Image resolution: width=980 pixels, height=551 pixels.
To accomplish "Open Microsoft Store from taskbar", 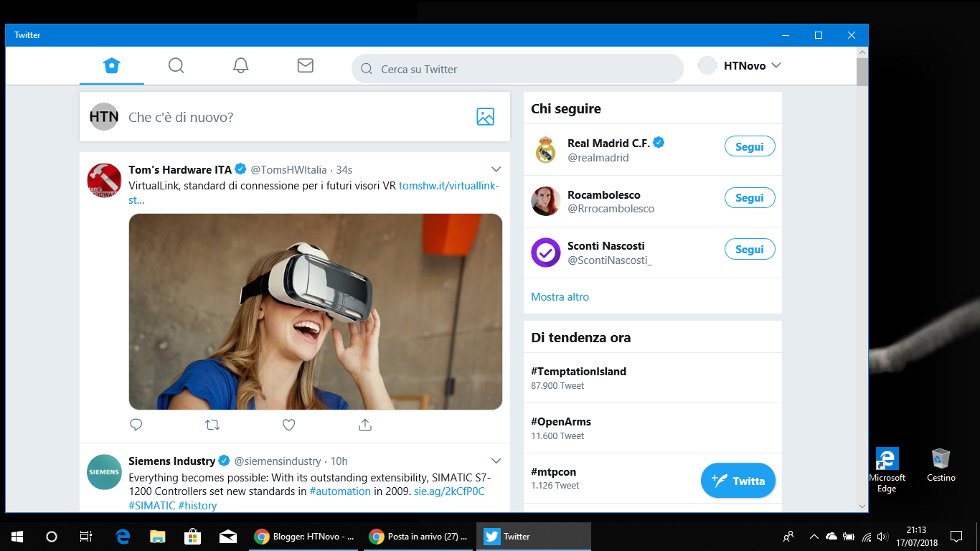I will coord(192,536).
